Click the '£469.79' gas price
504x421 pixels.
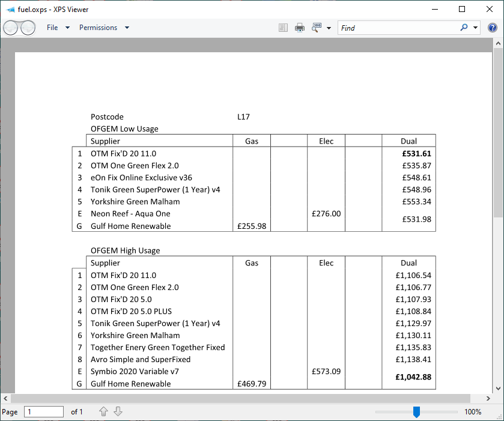click(252, 384)
